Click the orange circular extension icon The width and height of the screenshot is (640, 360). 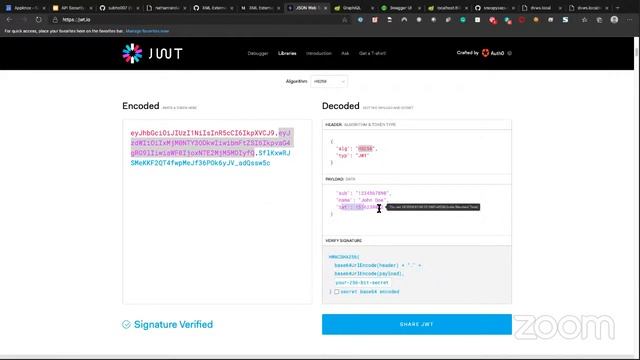[x=536, y=20]
